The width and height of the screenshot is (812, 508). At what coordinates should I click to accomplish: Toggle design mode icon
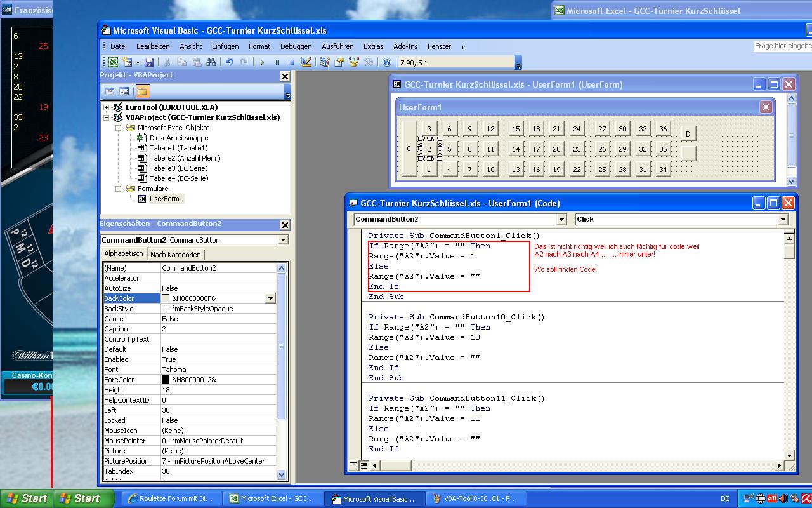(x=306, y=62)
